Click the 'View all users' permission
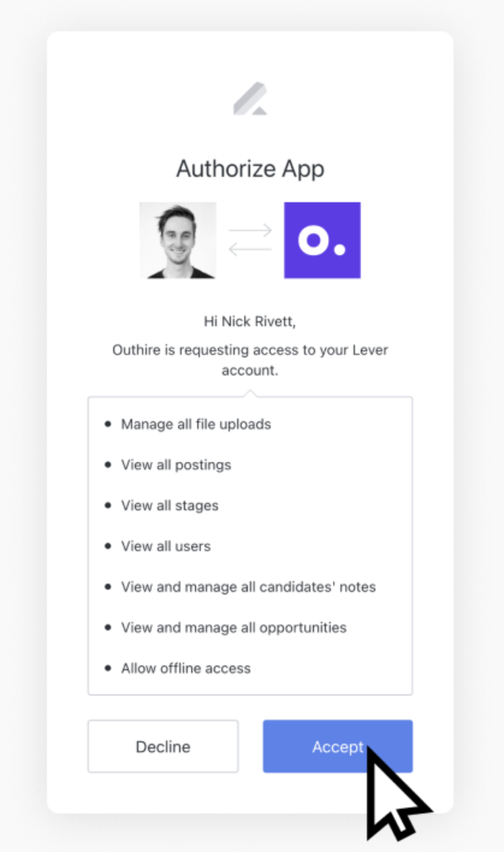This screenshot has width=504, height=852. point(166,546)
